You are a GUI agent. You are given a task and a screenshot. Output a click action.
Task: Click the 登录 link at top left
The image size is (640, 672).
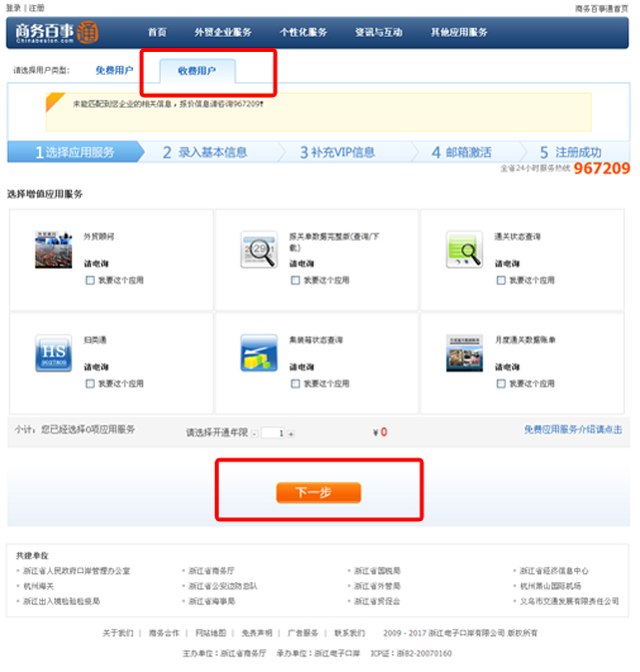point(13,8)
